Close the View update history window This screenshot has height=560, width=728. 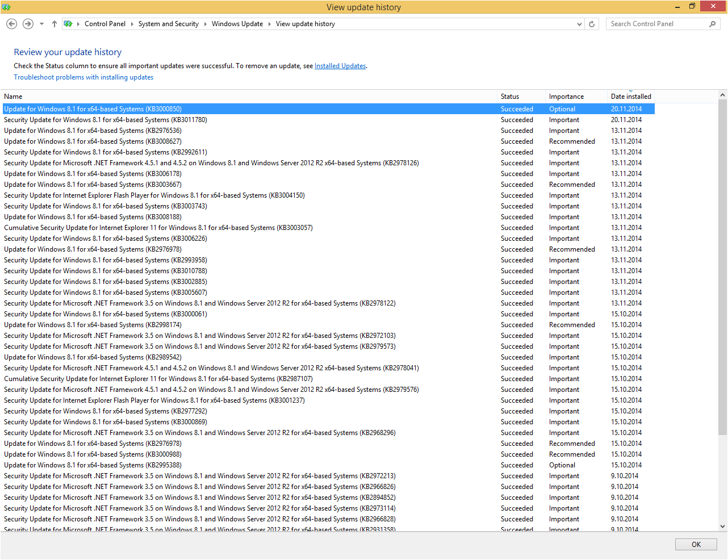point(713,6)
